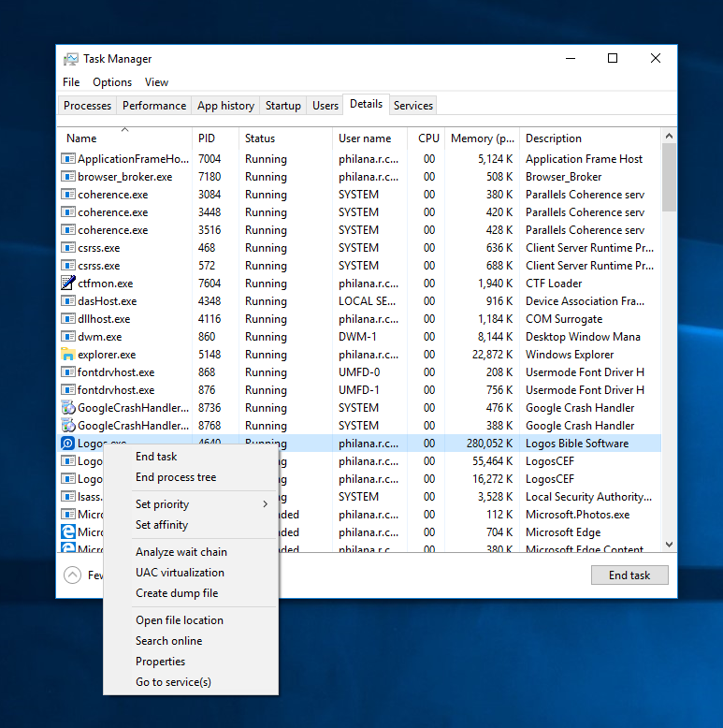Open Properties from the context menu
723x728 pixels.
191,662
